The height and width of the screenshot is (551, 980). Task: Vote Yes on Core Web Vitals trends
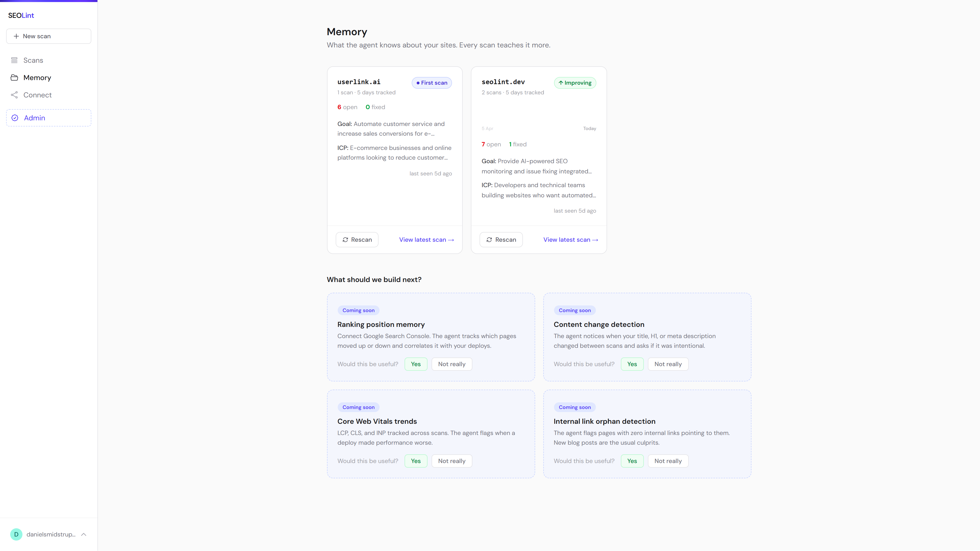tap(416, 461)
